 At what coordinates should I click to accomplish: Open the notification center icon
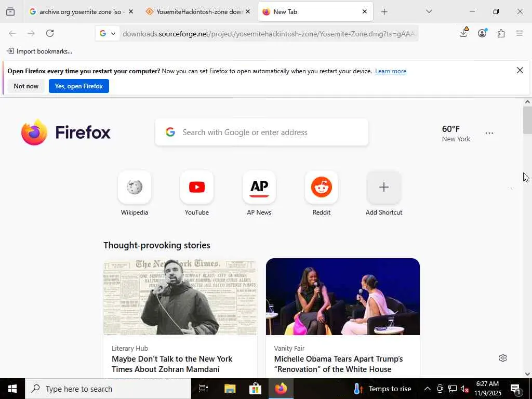point(515,389)
